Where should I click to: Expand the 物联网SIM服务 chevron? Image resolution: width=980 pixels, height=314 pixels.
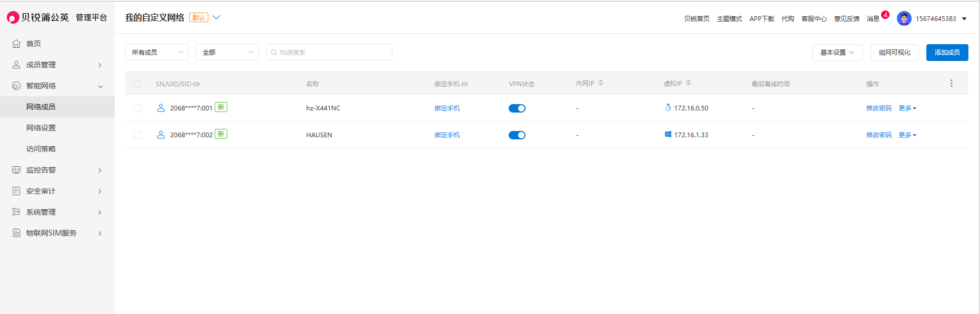click(100, 234)
